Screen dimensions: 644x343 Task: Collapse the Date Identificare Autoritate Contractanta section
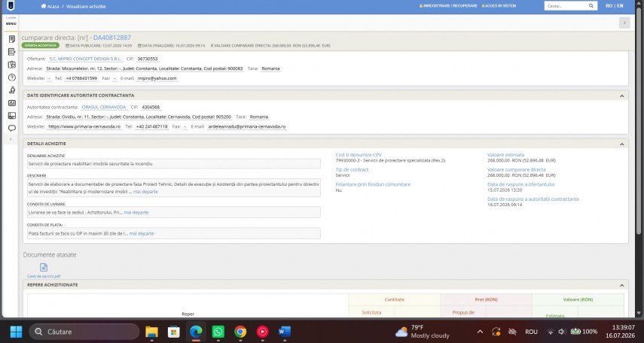point(622,96)
